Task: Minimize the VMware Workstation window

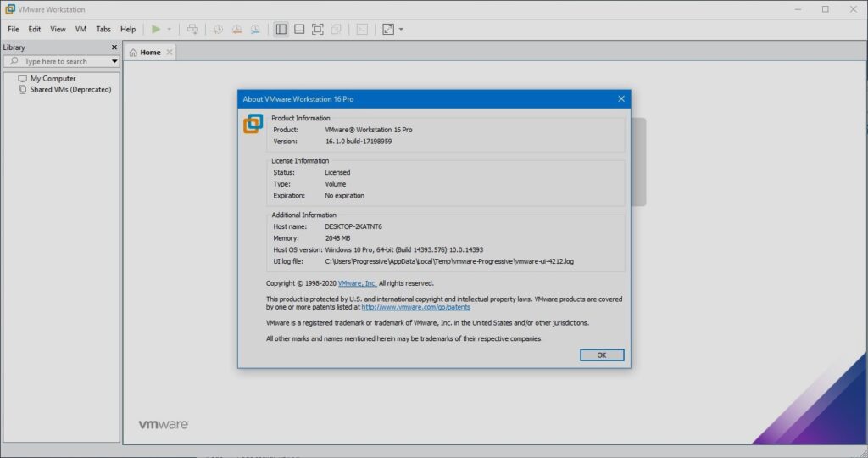Action: coord(798,9)
